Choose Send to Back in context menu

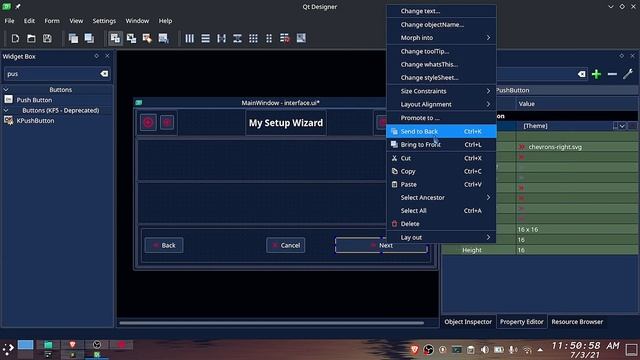(x=441, y=131)
